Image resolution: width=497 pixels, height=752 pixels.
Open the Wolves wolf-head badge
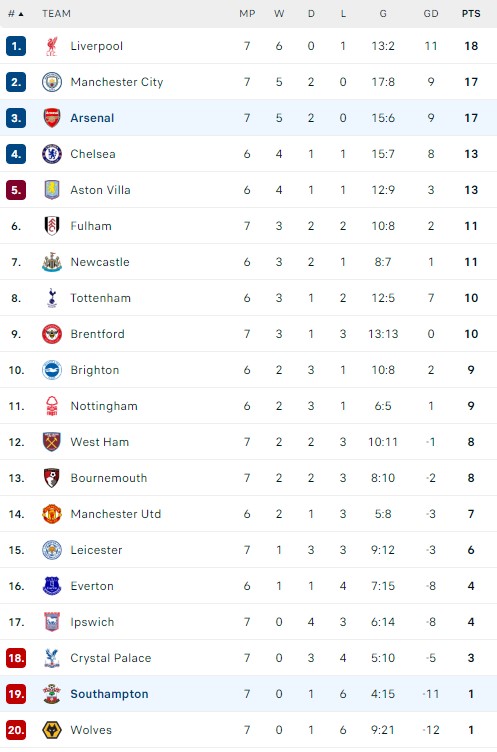[52, 730]
